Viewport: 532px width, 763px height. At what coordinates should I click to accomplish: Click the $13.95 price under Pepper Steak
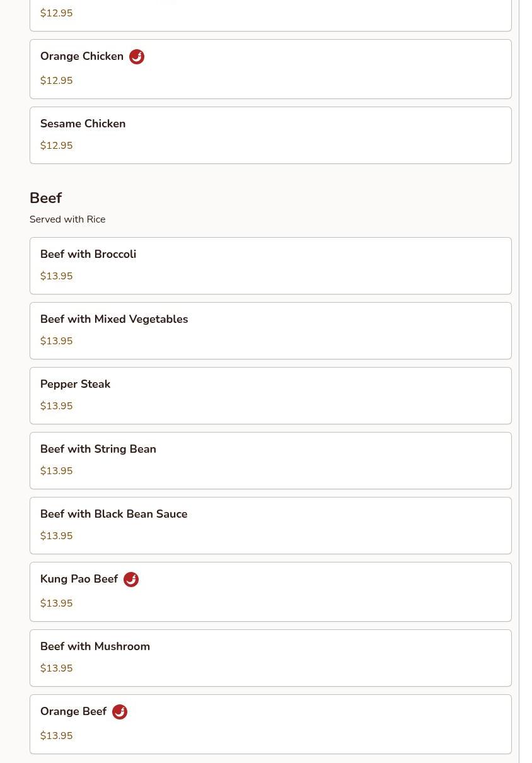56,406
